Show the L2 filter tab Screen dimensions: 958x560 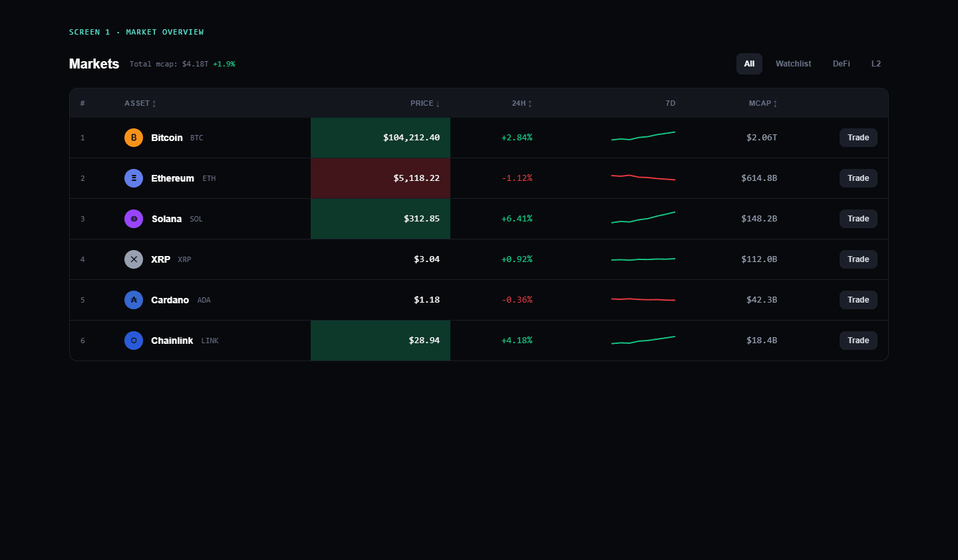[876, 64]
